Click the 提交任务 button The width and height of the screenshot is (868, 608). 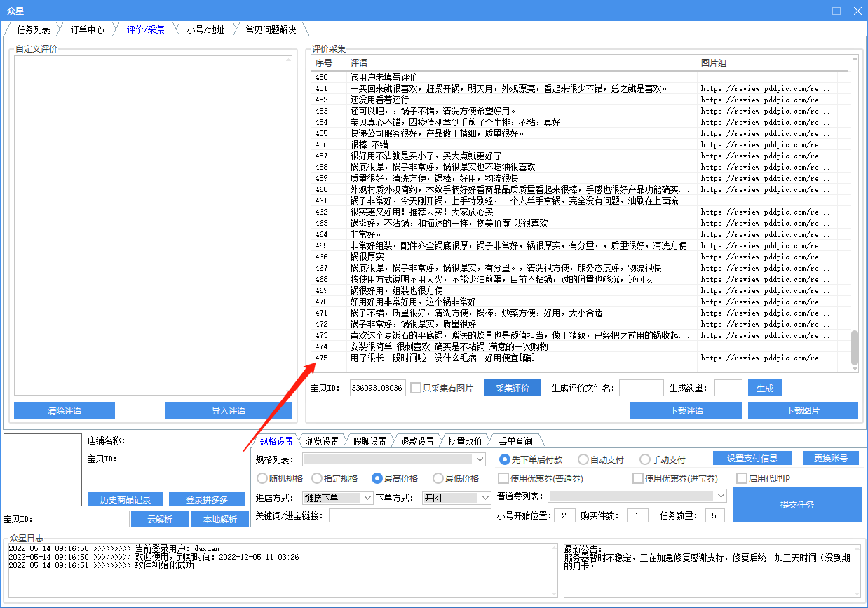(x=797, y=504)
